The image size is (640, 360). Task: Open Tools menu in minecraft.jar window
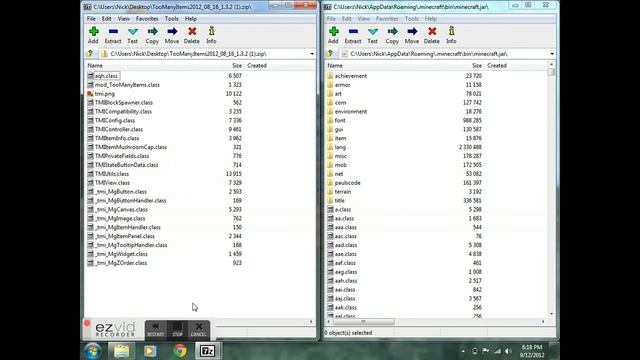[x=412, y=19]
